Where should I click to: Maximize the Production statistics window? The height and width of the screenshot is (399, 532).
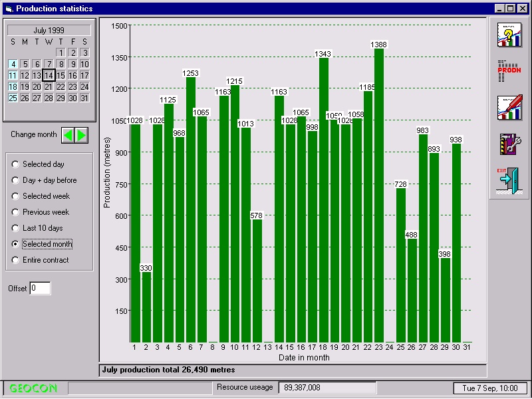point(510,9)
